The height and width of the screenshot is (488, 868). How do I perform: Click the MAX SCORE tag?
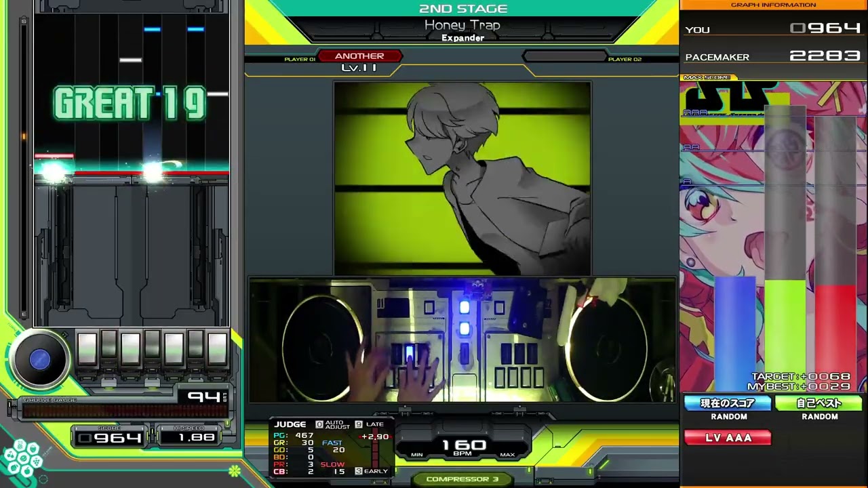click(707, 77)
